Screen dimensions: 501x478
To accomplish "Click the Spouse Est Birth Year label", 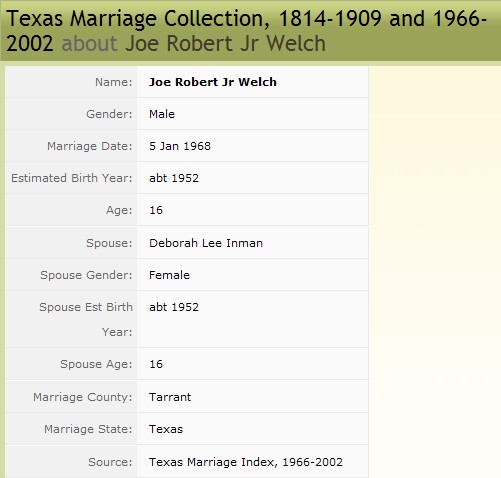I will pyautogui.click(x=86, y=319).
